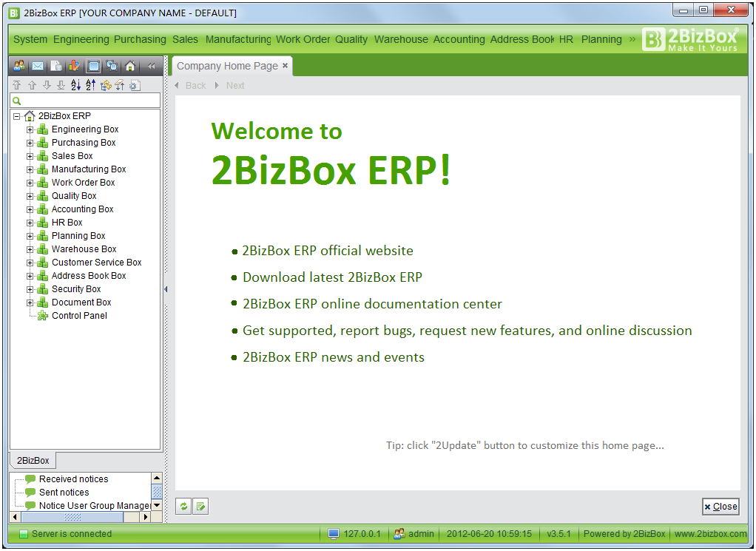Click the www.2bizbox.com status bar link

711,534
